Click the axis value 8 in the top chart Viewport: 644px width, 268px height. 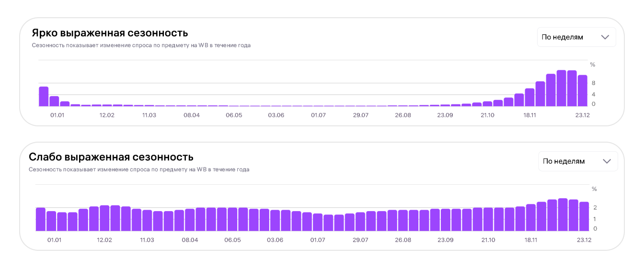tap(593, 83)
